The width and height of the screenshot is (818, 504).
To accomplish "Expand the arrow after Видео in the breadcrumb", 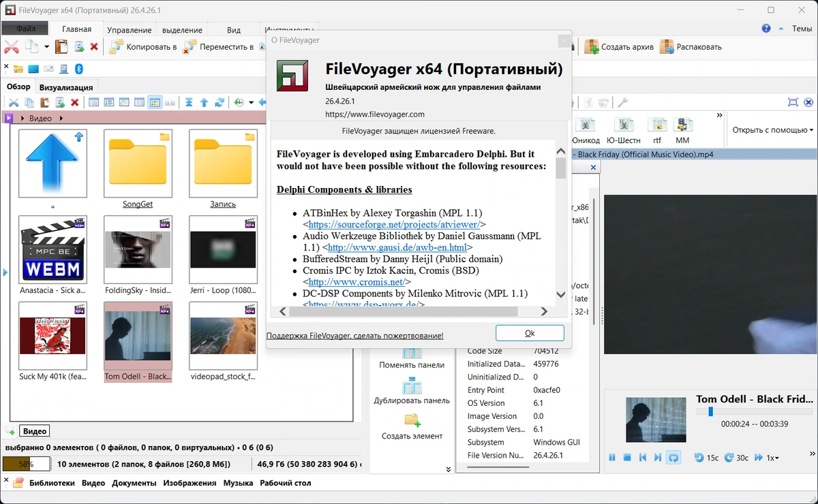I will tap(61, 119).
